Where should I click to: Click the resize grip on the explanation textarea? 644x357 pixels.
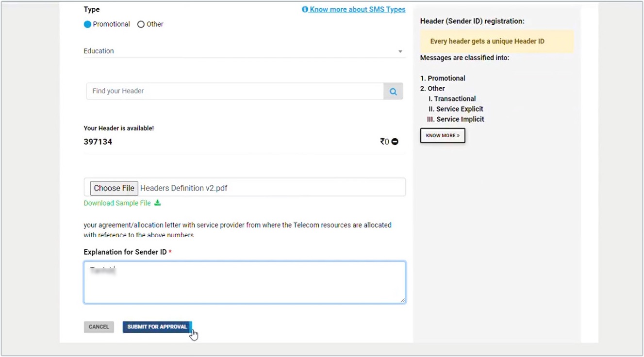(x=403, y=300)
